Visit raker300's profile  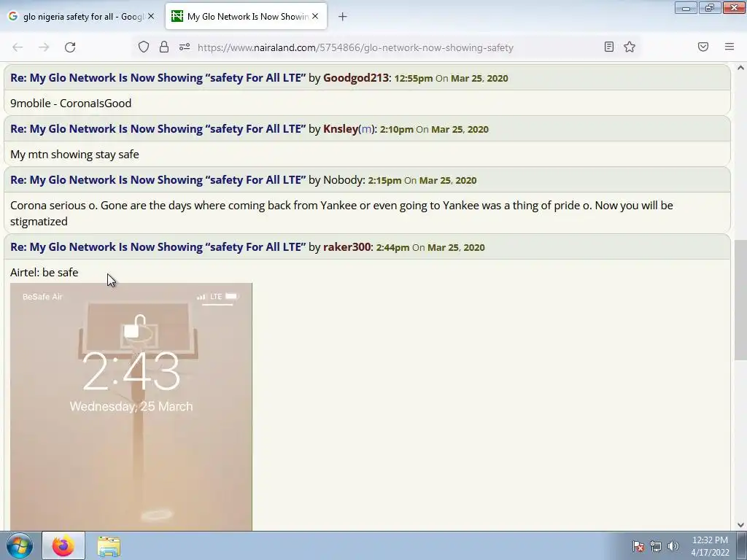point(347,246)
